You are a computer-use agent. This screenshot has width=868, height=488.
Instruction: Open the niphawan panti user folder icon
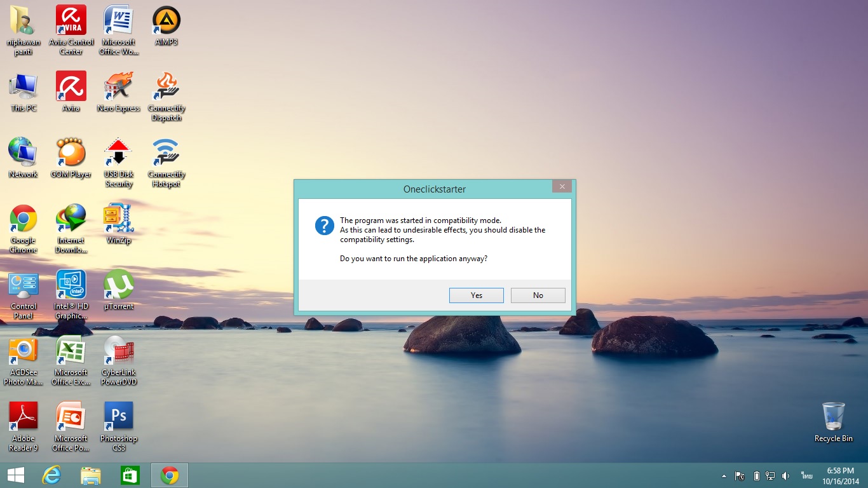pos(24,29)
